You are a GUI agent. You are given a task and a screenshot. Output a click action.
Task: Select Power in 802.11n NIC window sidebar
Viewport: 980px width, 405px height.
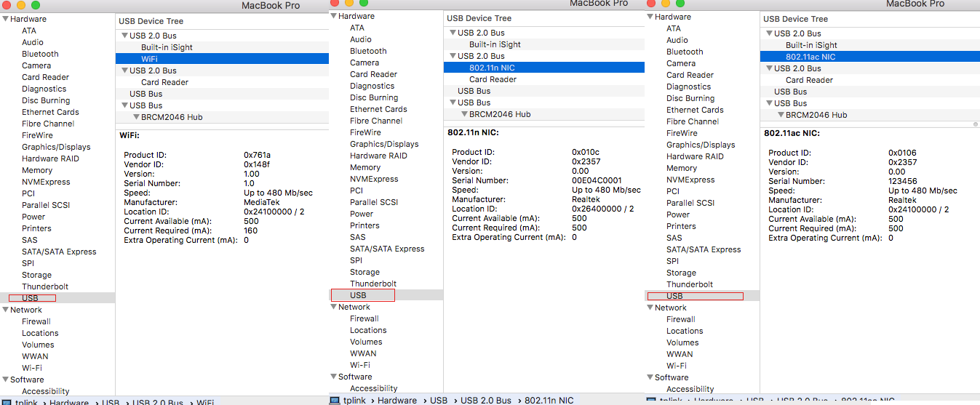click(x=362, y=214)
